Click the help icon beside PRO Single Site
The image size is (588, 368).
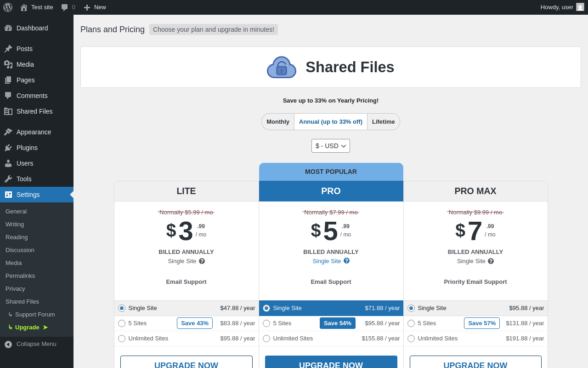click(346, 261)
